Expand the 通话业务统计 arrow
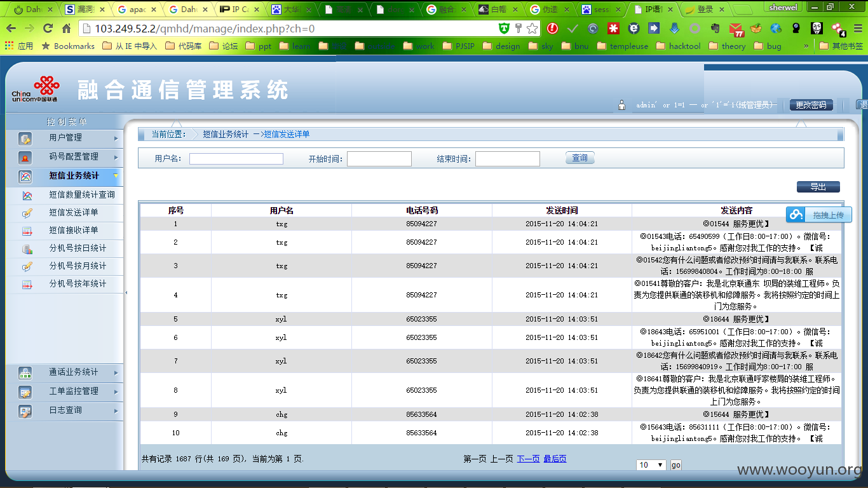Image resolution: width=868 pixels, height=488 pixels. coord(116,372)
